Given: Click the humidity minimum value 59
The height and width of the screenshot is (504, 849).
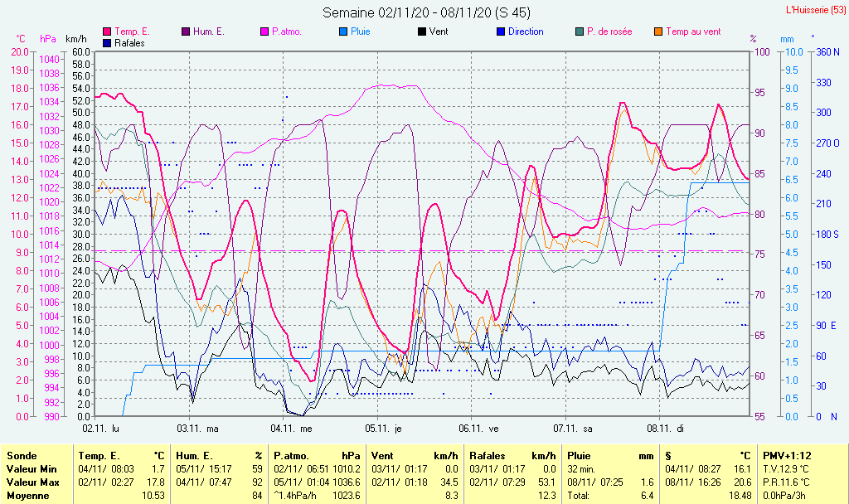Looking at the screenshot, I should click(x=257, y=469).
